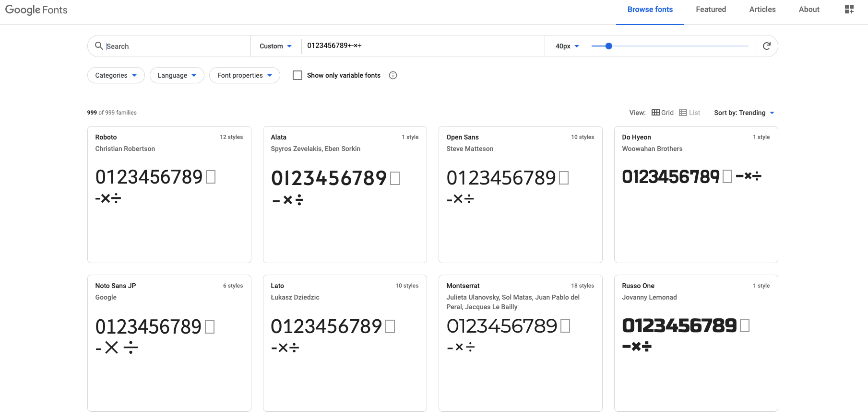Go to Browse fonts tab
Image resolution: width=868 pixels, height=417 pixels.
pyautogui.click(x=650, y=10)
